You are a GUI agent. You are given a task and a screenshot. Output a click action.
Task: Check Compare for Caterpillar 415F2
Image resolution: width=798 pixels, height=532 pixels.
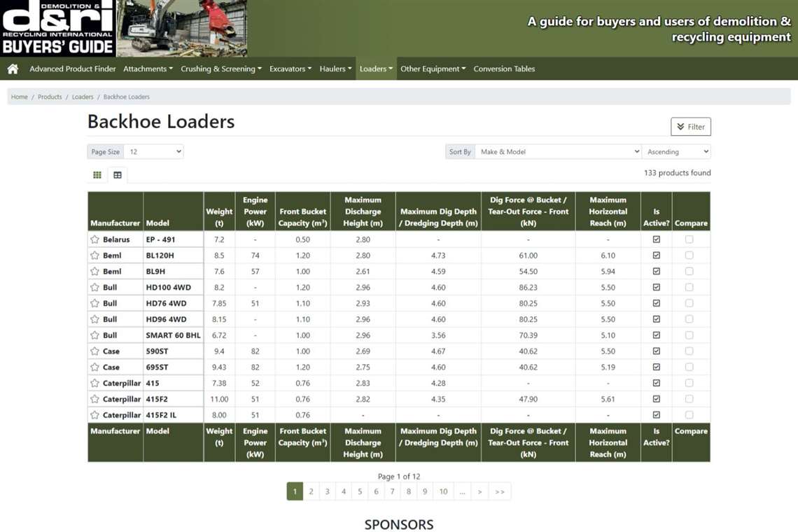pos(689,399)
